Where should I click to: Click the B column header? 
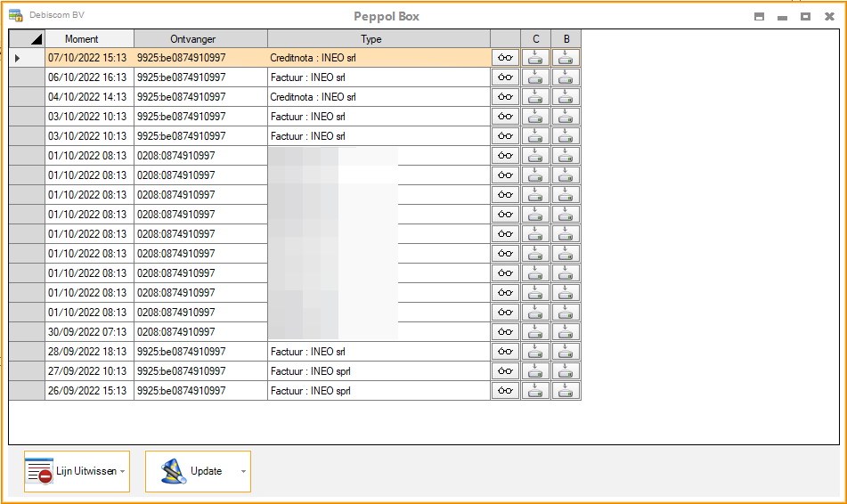[566, 39]
